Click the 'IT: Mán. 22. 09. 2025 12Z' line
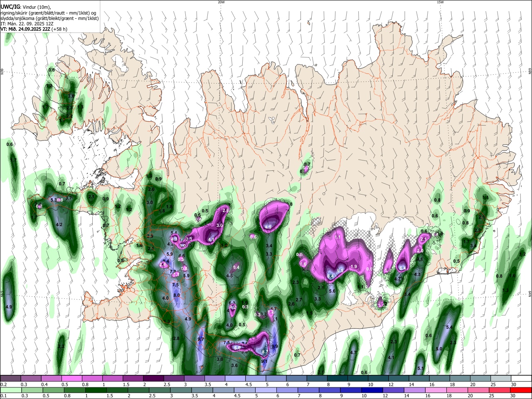 27,24
